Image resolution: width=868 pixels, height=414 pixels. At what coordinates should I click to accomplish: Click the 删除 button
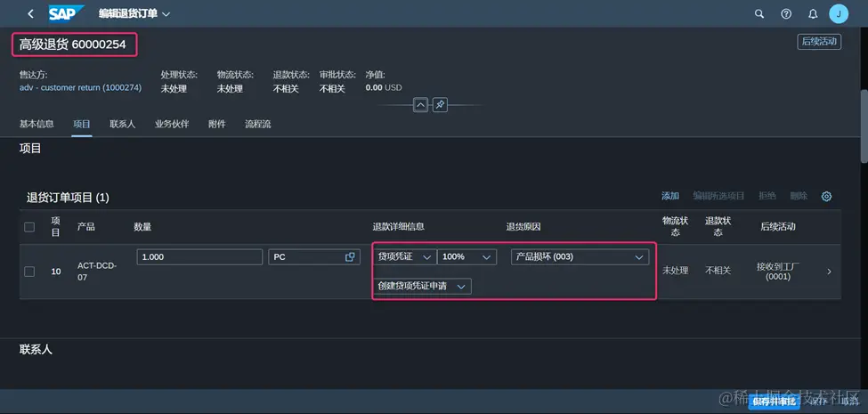click(799, 196)
